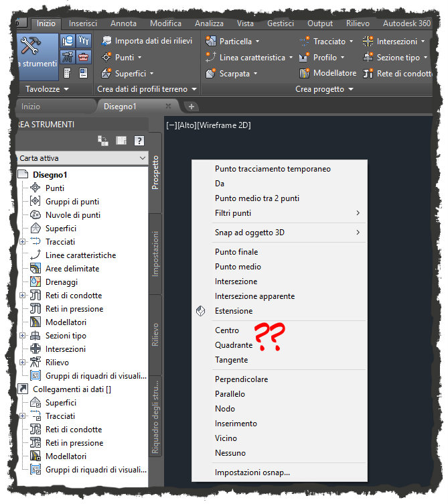Viewport: 448px width, 504px height.
Task: Click the toolspace tree view icon
Action: tap(103, 141)
